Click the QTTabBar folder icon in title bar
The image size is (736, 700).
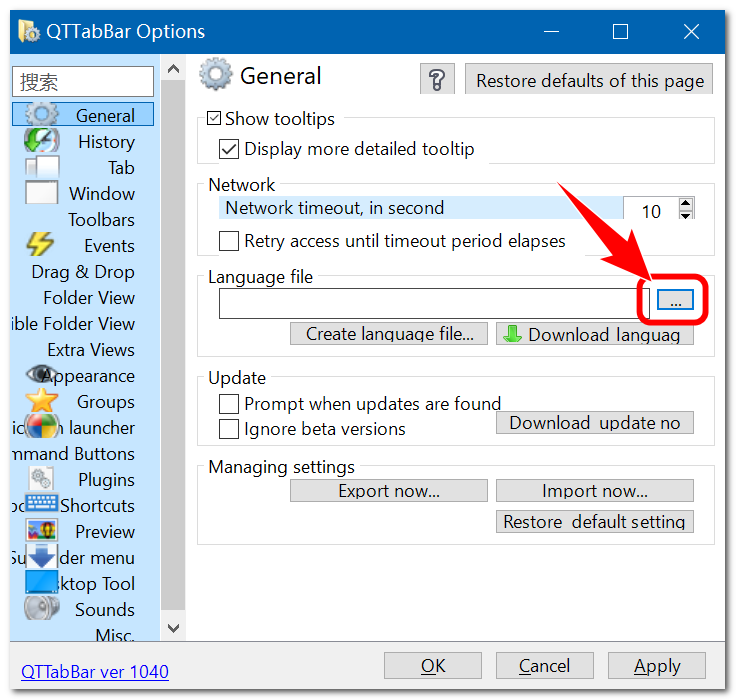click(x=29, y=31)
